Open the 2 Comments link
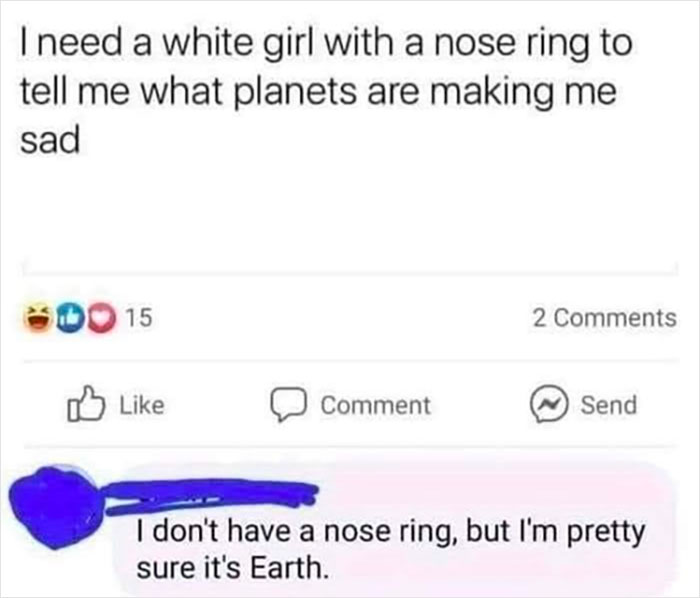This screenshot has width=700, height=598. 605,318
